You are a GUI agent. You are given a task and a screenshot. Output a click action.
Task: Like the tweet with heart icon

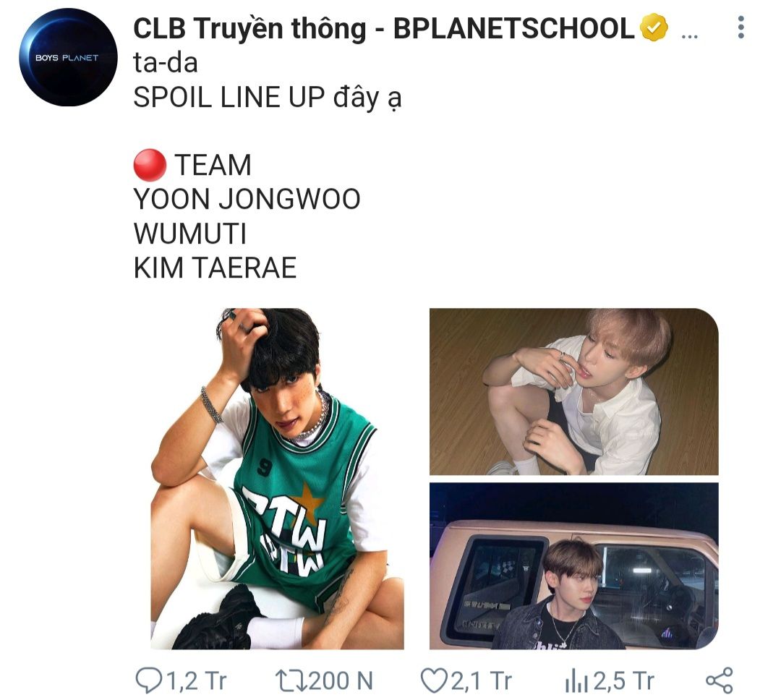tap(434, 680)
